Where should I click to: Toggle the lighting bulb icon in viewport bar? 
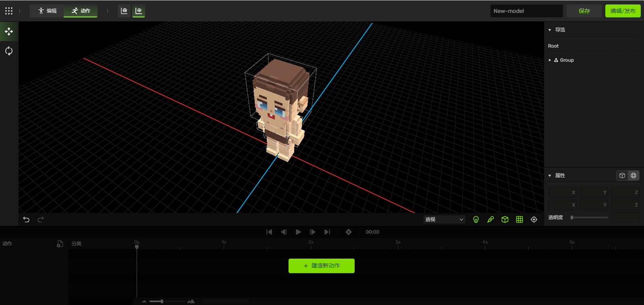476,219
